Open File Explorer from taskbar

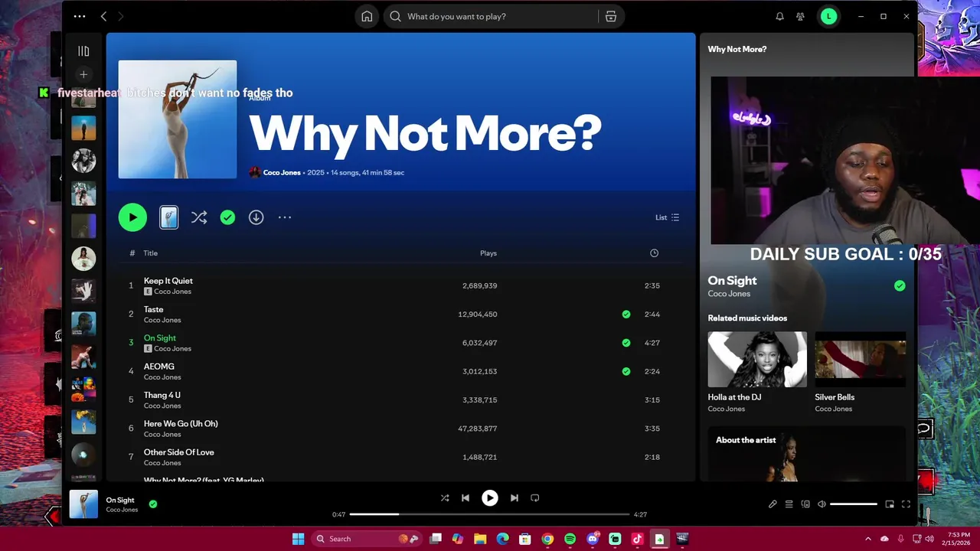point(480,539)
